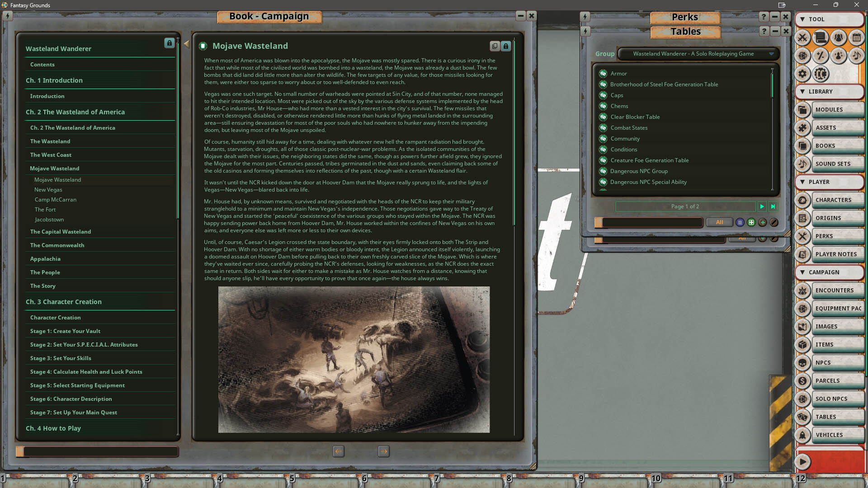
Task: Open The Capital Wasteland section
Action: click(x=100, y=231)
